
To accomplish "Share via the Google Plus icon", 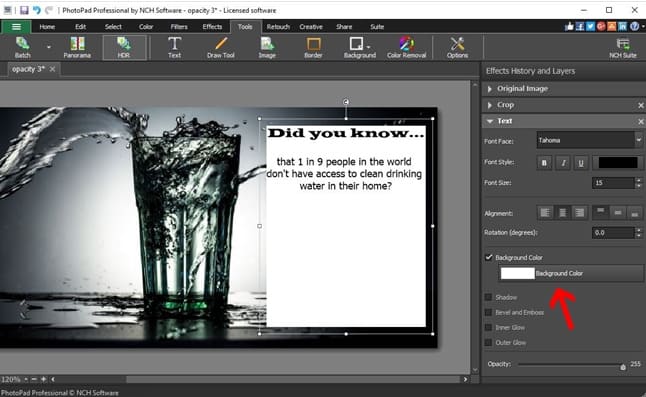I will pyautogui.click(x=601, y=27).
